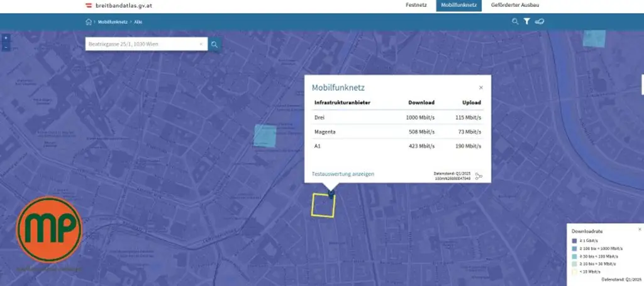Select the Mobilfunknetz tab
This screenshot has width=644, height=286.
click(x=458, y=6)
